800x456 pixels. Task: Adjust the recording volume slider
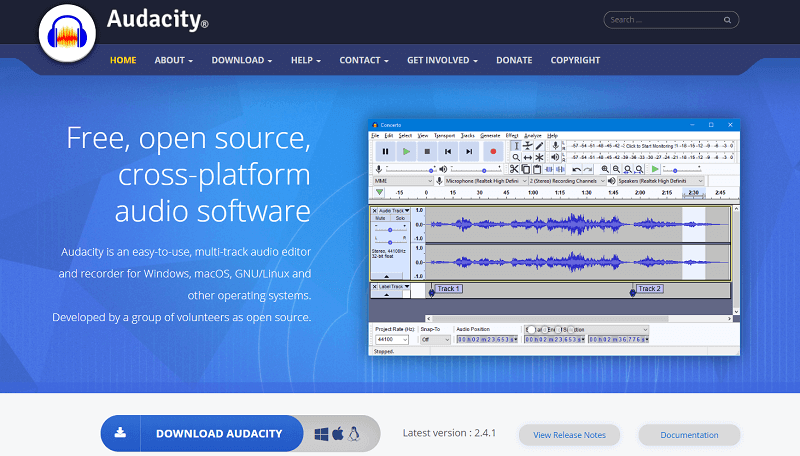click(x=409, y=169)
